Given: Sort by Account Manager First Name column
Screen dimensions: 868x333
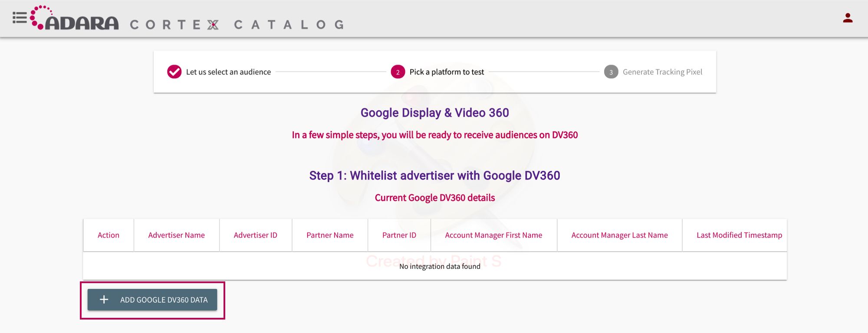Looking at the screenshot, I should click(x=493, y=235).
